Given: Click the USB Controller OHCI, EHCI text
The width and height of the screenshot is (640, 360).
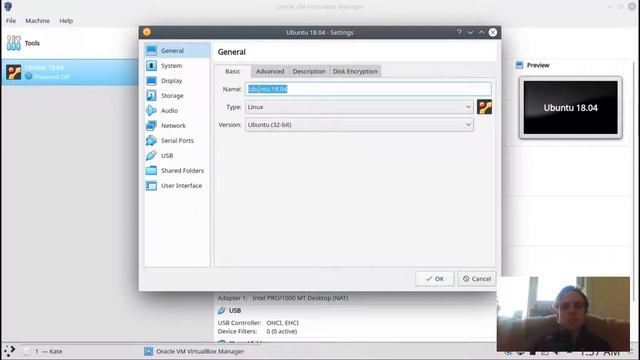Looking at the screenshot, I should point(258,322).
